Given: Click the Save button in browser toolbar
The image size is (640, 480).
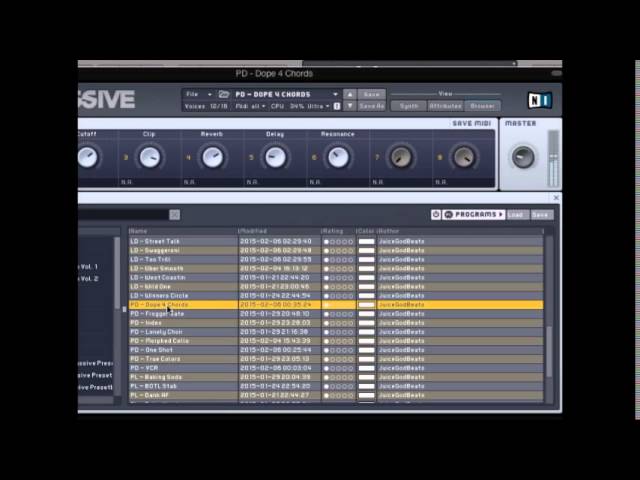Looking at the screenshot, I should [542, 215].
